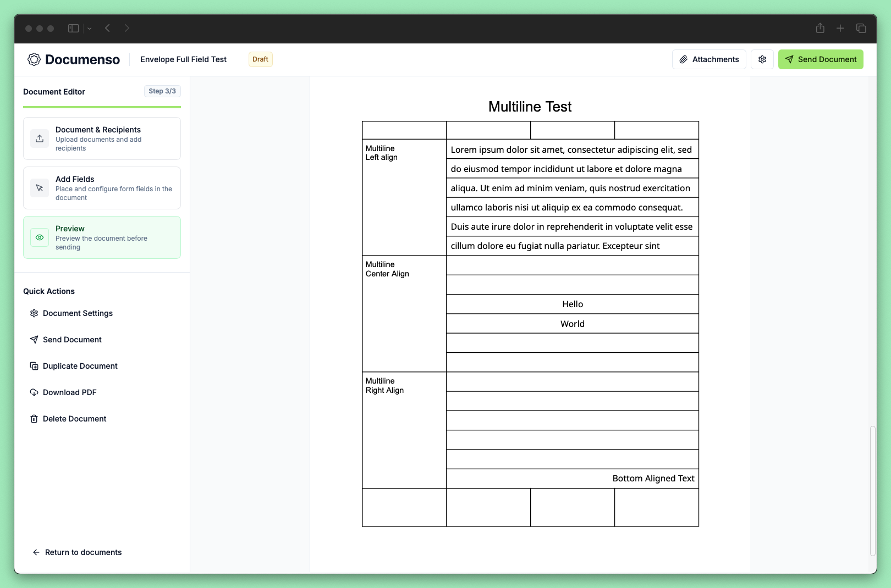Open the Draft status badge
The image size is (891, 588).
260,59
